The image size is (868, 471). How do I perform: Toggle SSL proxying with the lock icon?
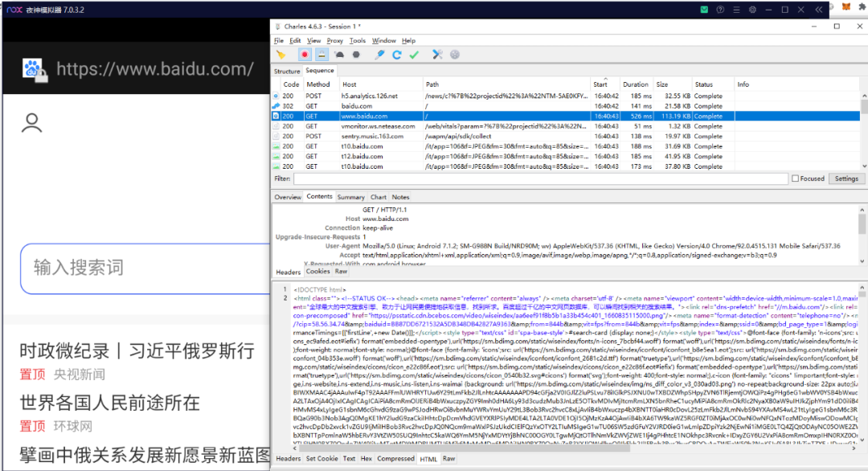point(321,55)
